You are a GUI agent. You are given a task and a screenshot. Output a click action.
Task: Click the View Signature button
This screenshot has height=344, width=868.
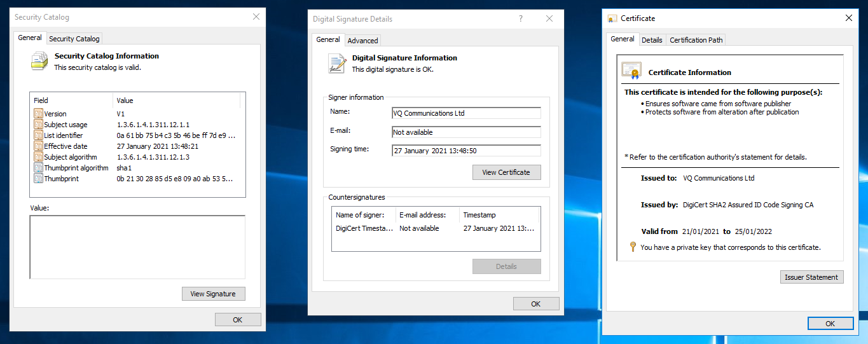(x=213, y=294)
